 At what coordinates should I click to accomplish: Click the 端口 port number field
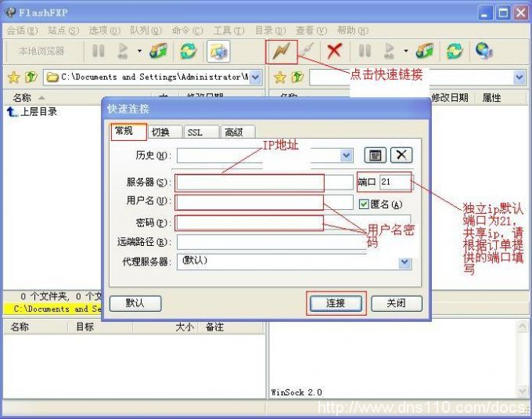(395, 182)
